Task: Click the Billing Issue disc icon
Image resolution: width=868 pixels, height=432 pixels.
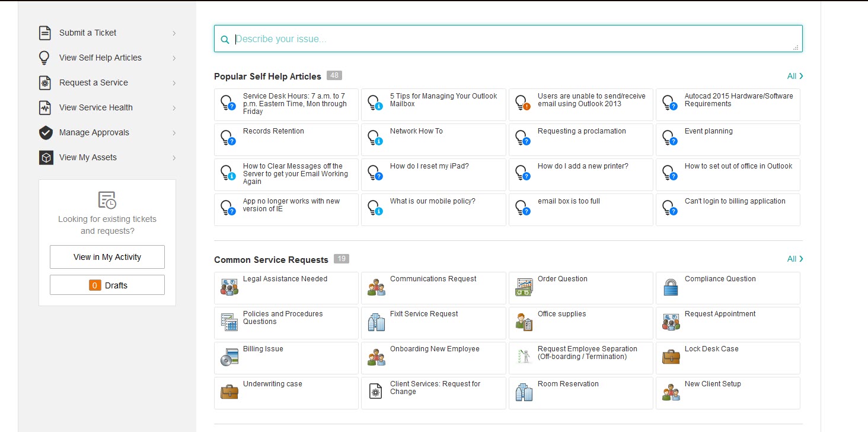Action: [x=229, y=357]
